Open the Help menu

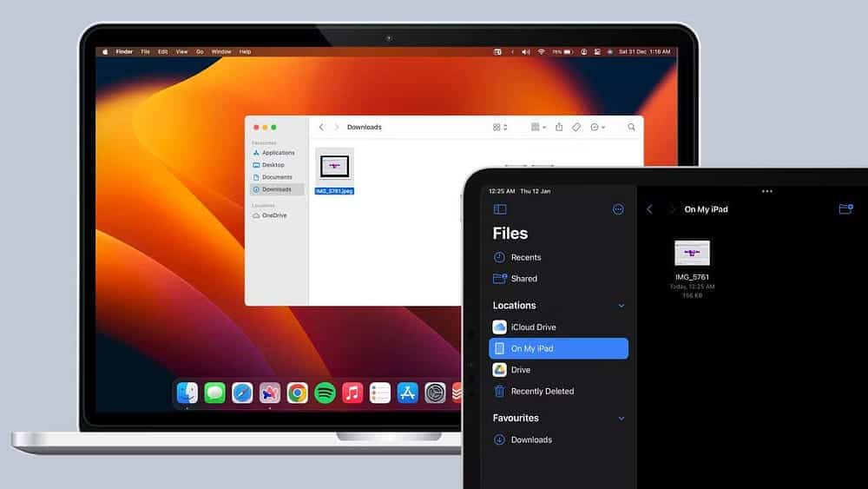click(246, 51)
